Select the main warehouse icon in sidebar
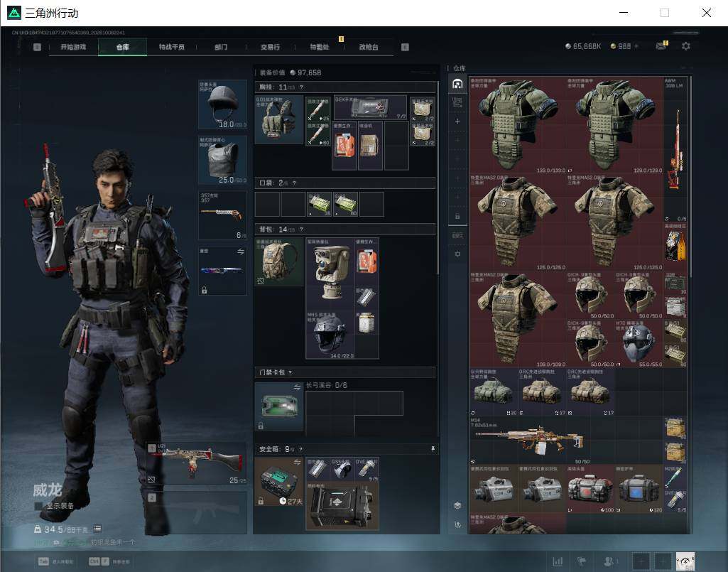Screen dimensions: 728x572 pyautogui.click(x=457, y=84)
